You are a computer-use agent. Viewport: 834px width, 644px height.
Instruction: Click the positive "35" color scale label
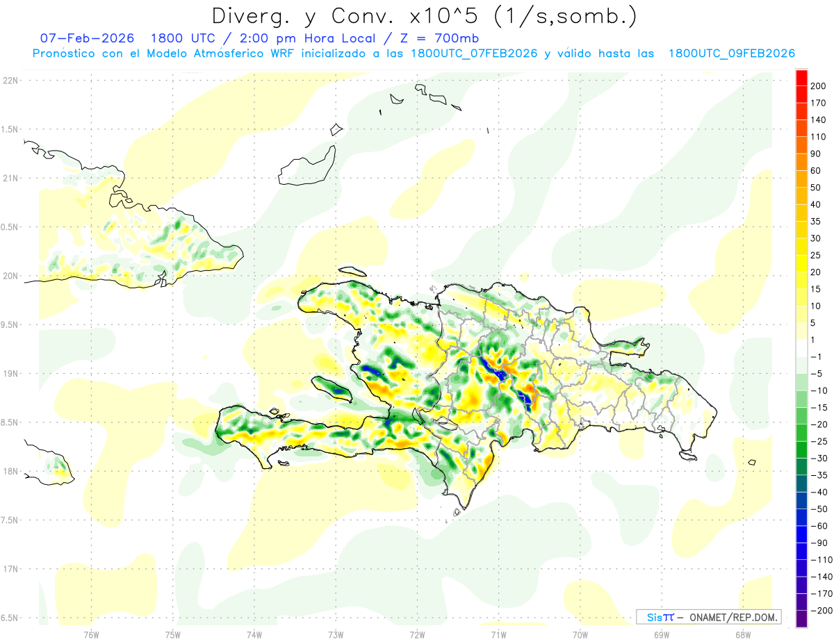tap(816, 221)
